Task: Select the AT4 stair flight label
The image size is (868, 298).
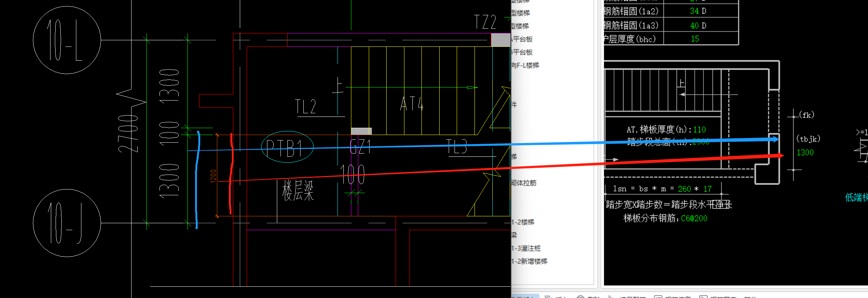Action: pyautogui.click(x=412, y=103)
